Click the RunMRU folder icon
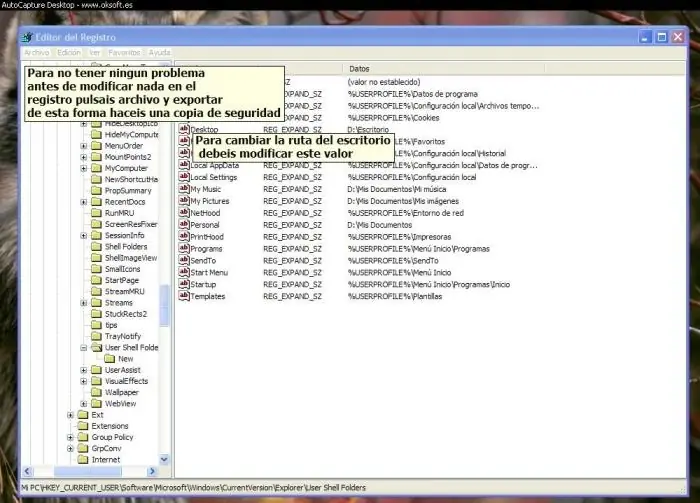 pyautogui.click(x=96, y=213)
